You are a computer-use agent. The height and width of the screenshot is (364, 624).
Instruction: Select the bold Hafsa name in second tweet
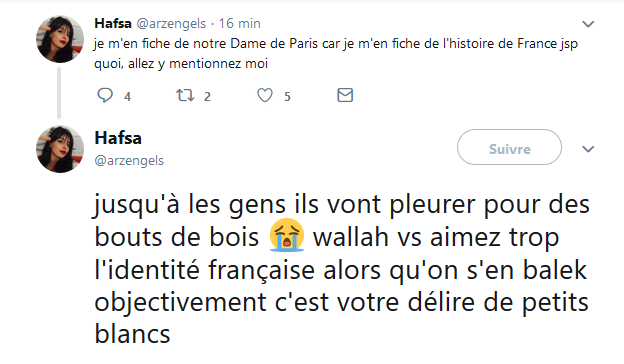tap(118, 138)
